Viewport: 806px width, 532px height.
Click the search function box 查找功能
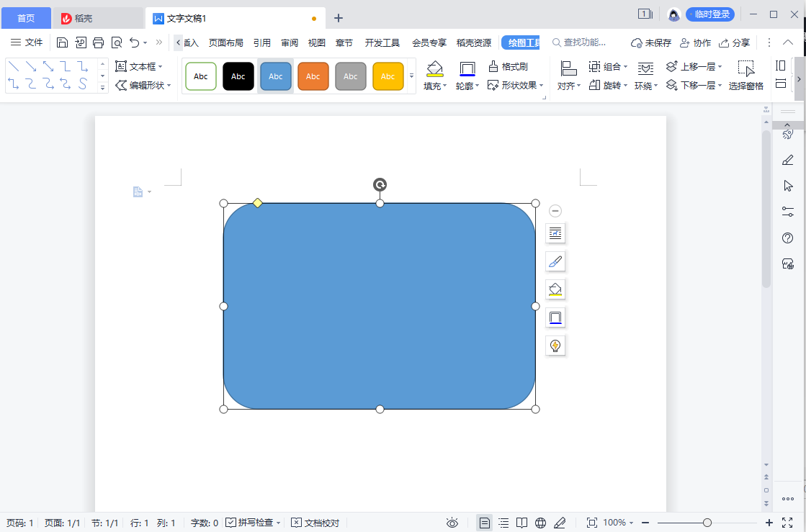pos(579,42)
